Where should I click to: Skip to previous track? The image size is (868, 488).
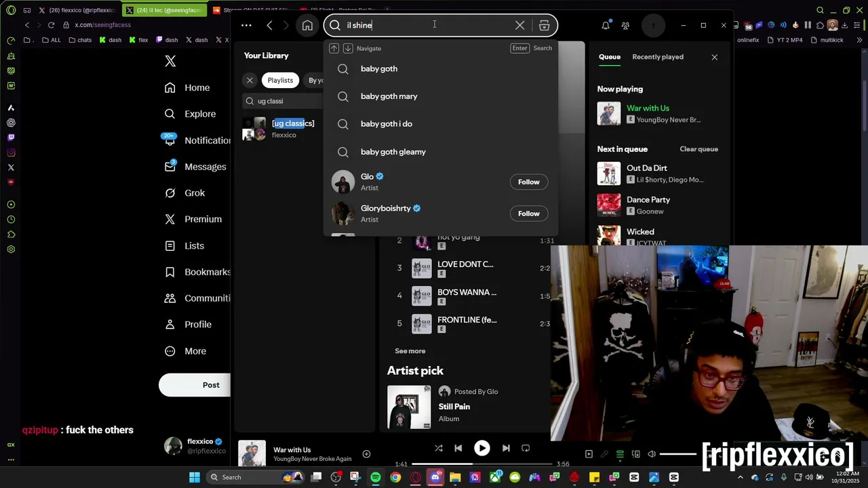click(458, 448)
